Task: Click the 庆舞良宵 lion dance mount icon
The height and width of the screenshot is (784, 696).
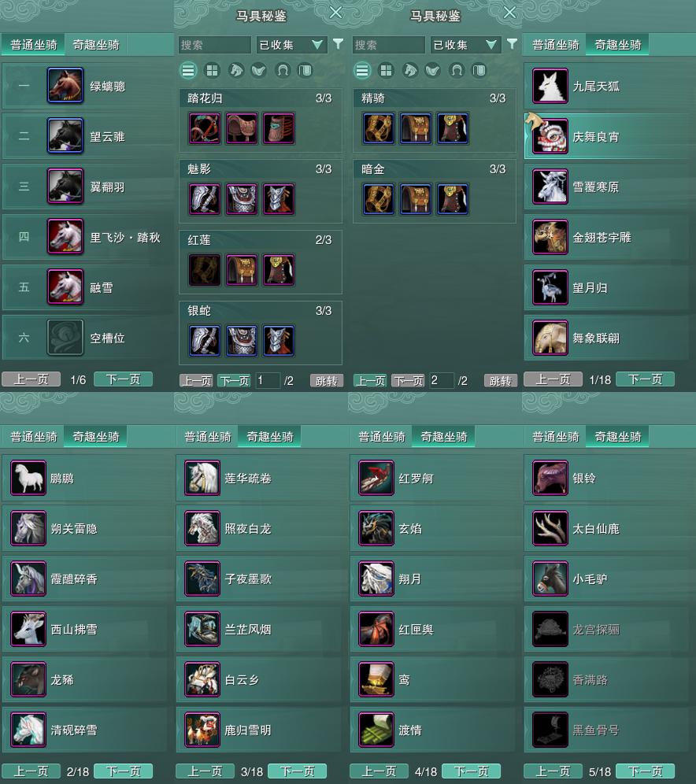Action: tap(550, 136)
